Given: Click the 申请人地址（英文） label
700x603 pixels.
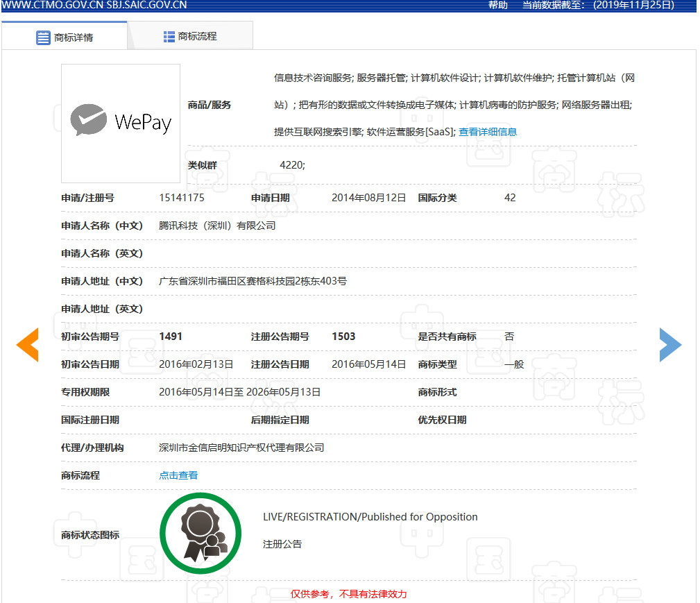Looking at the screenshot, I should tap(102, 309).
